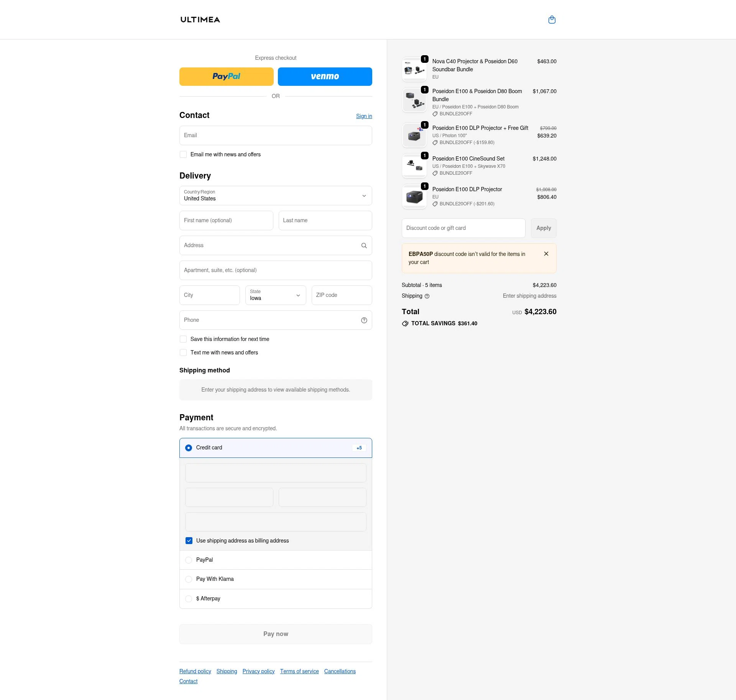Pay with the PayPal express checkout button

click(x=226, y=76)
